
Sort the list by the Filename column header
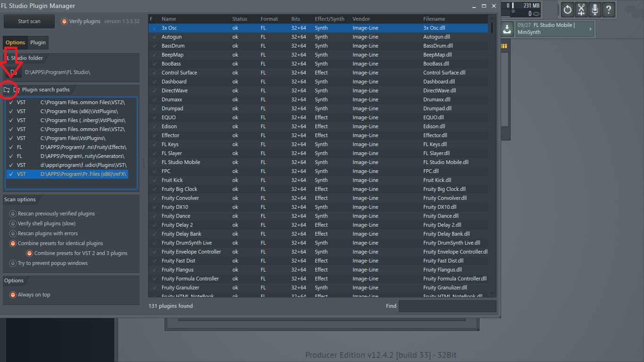434,19
